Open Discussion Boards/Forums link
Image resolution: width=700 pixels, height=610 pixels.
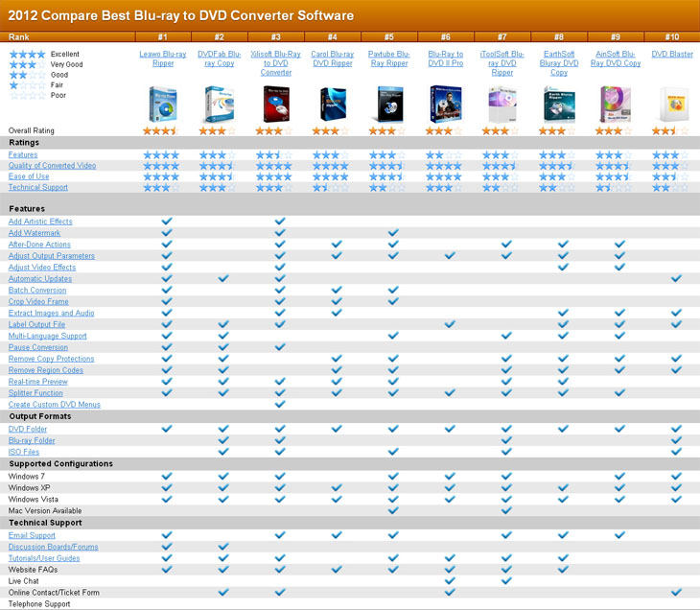click(x=53, y=547)
